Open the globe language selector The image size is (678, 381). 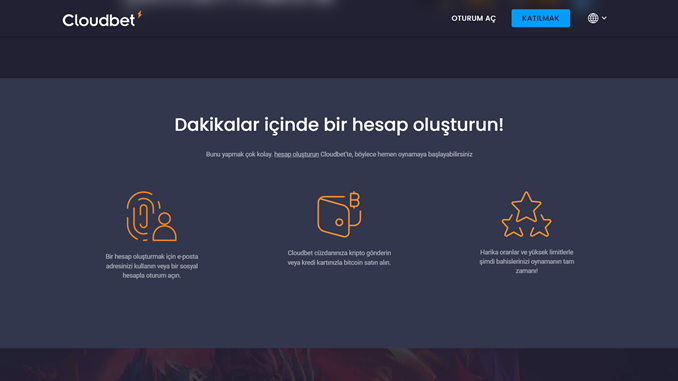tap(593, 18)
